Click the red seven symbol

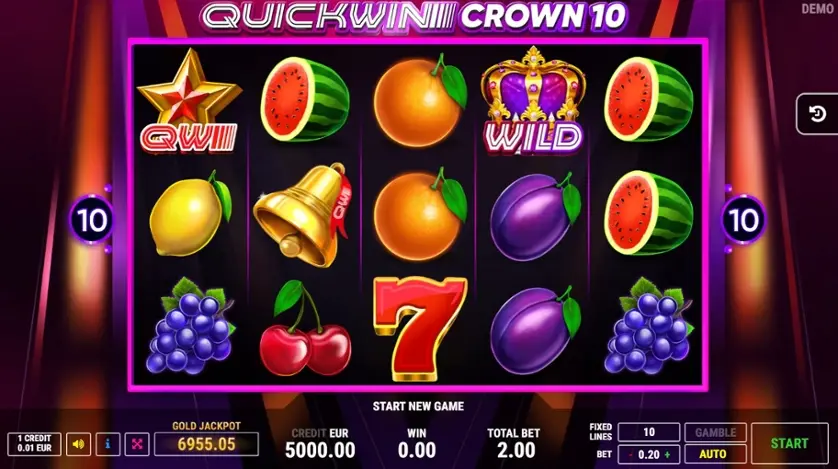420,328
